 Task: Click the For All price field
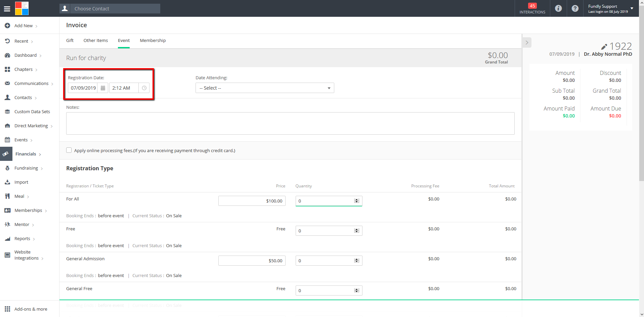(x=252, y=201)
